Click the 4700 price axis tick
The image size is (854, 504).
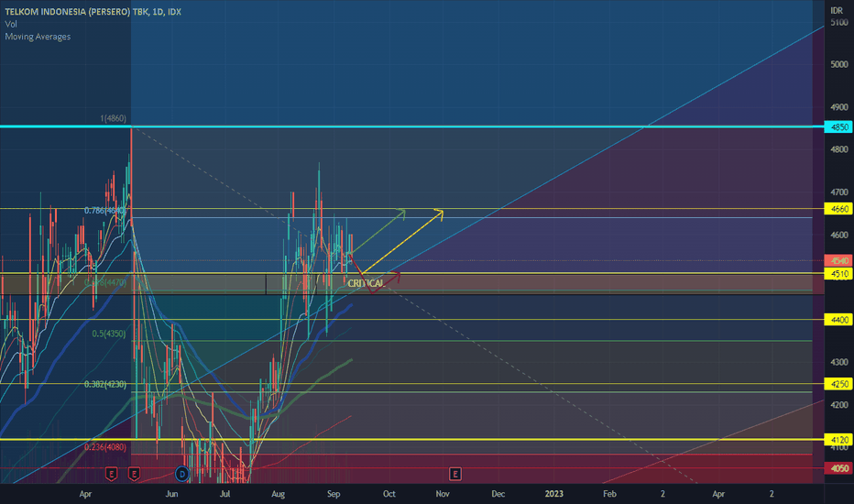839,192
